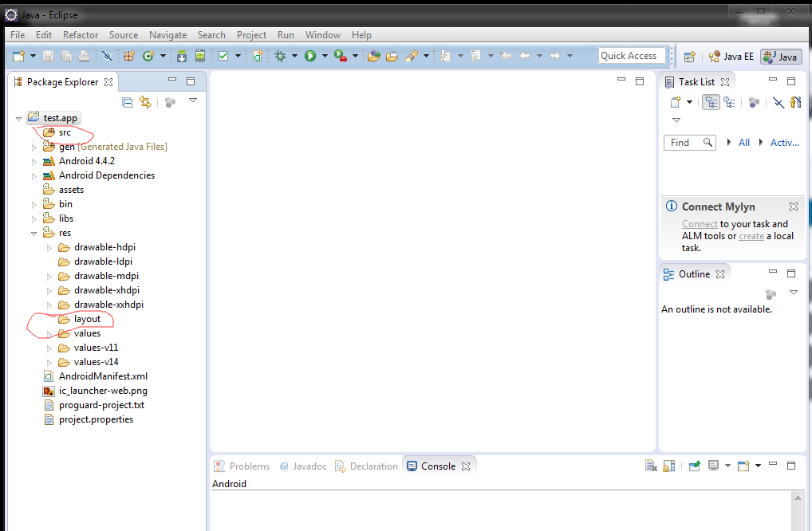Open the Android Virtual Device Manager
This screenshot has width=812, height=531.
[200, 56]
